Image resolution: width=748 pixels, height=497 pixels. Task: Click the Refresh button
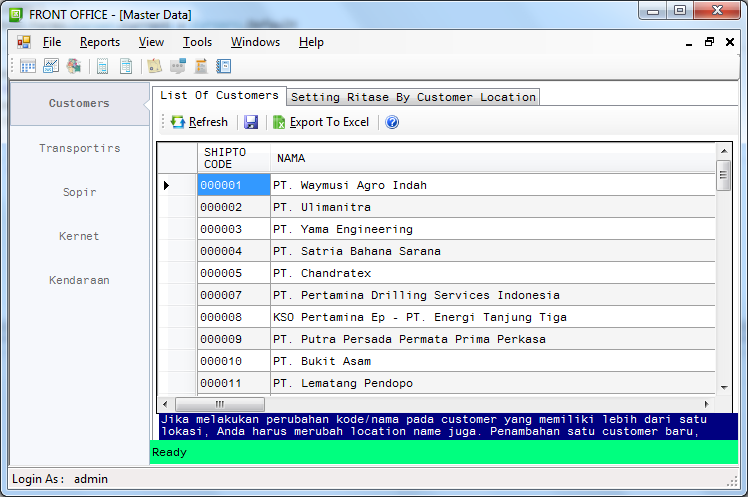coord(199,122)
